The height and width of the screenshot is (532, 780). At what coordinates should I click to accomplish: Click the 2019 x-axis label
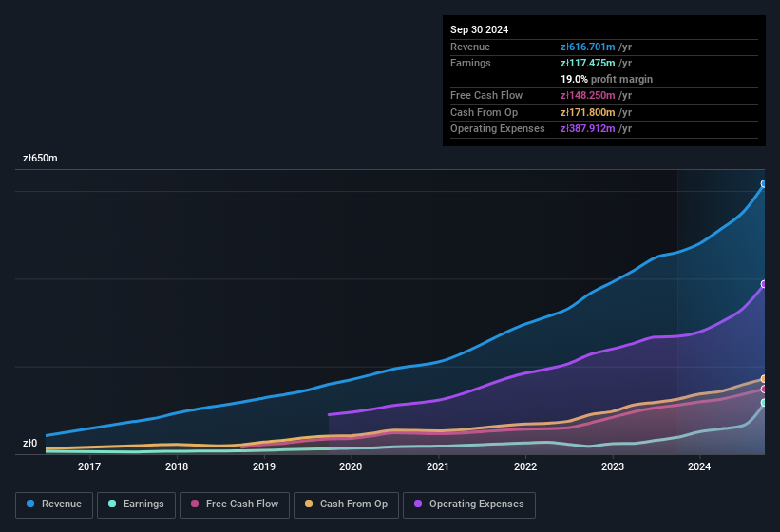point(264,466)
